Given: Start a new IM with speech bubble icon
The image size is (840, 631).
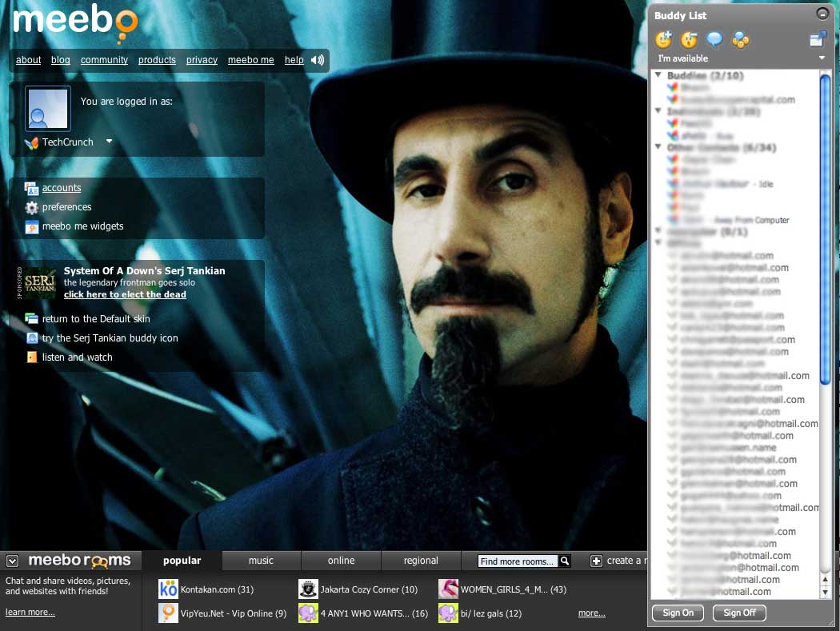Looking at the screenshot, I should pos(714,39).
